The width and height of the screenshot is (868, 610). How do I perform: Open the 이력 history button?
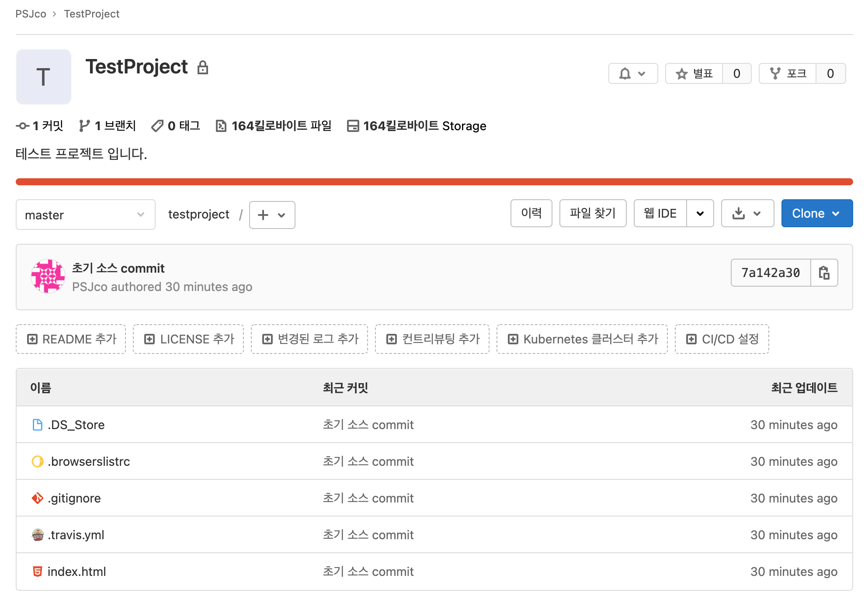pyautogui.click(x=531, y=213)
